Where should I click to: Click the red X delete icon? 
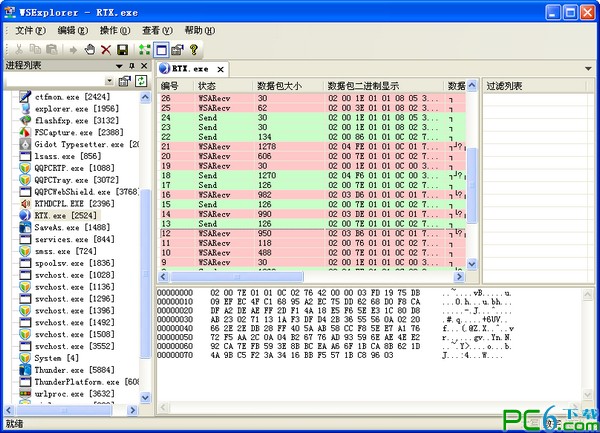click(105, 49)
